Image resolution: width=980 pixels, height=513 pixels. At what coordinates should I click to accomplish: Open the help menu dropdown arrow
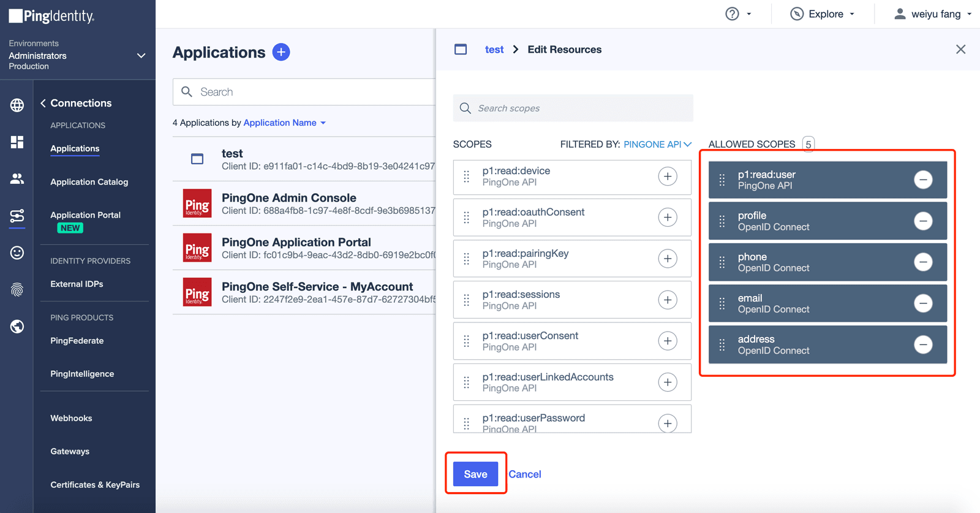(x=748, y=14)
